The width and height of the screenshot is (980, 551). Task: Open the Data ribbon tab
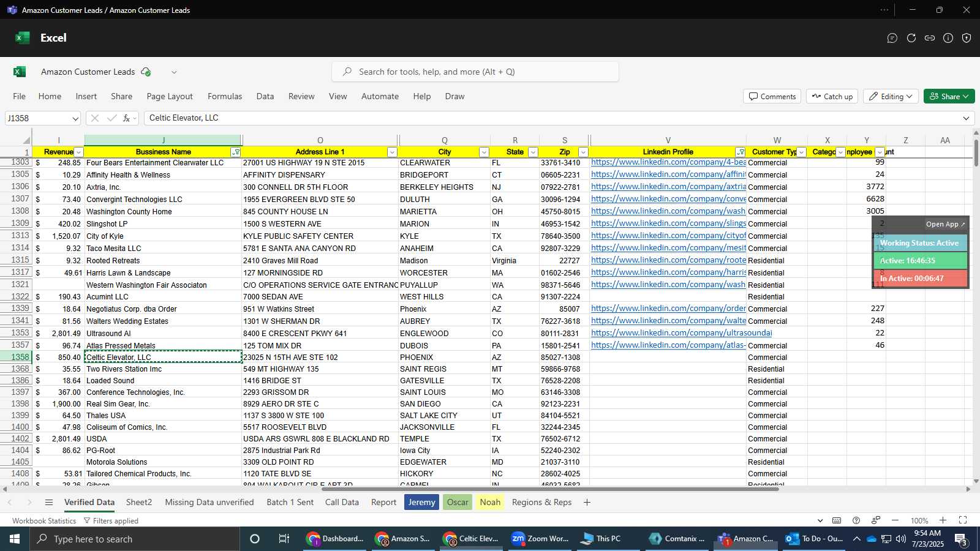coord(265,97)
